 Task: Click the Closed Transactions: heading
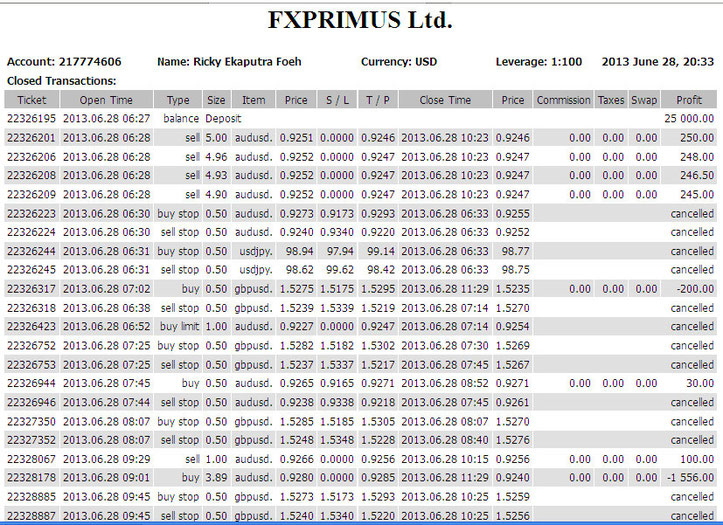point(61,81)
